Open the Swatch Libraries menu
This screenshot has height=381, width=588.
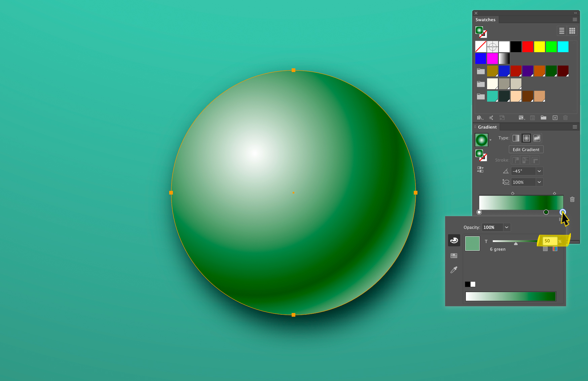(480, 118)
